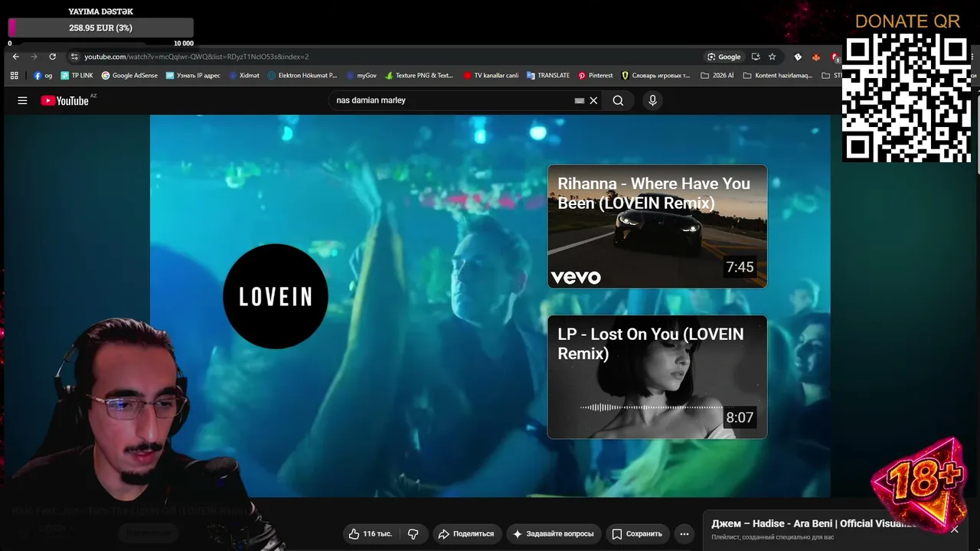980x551 pixels.
Task: Open the Узнать IP адрес bookmark
Action: click(x=193, y=76)
